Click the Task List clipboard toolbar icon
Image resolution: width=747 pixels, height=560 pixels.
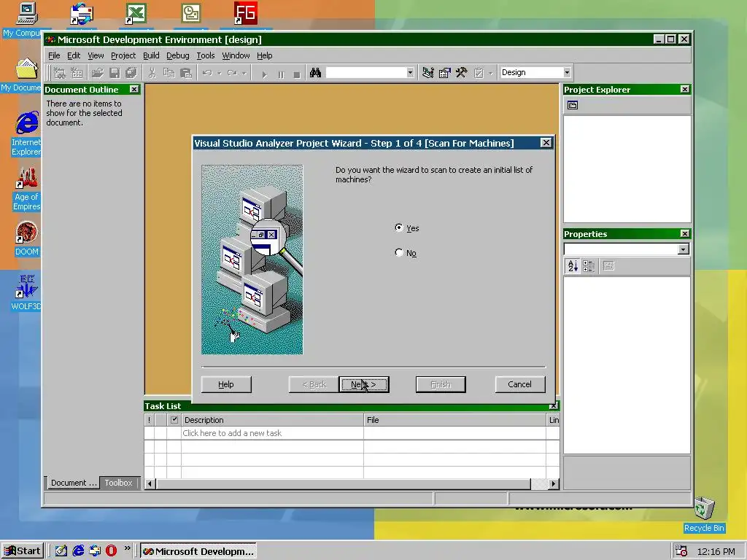click(x=479, y=73)
